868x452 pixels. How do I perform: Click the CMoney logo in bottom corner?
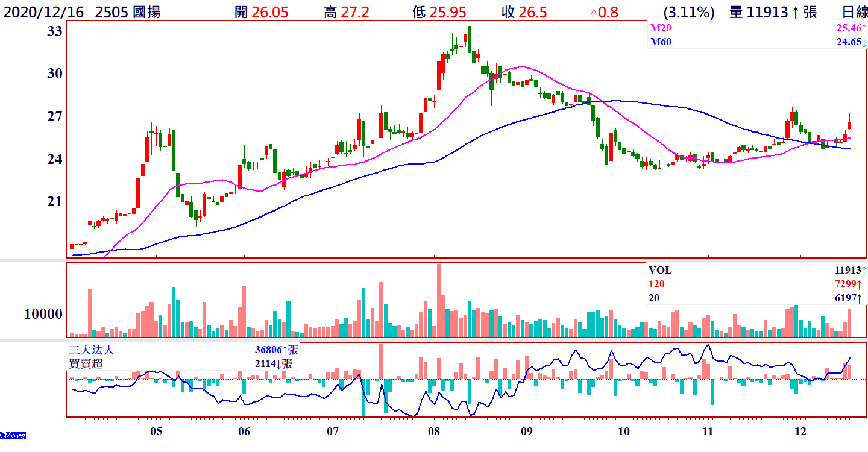tap(13, 435)
